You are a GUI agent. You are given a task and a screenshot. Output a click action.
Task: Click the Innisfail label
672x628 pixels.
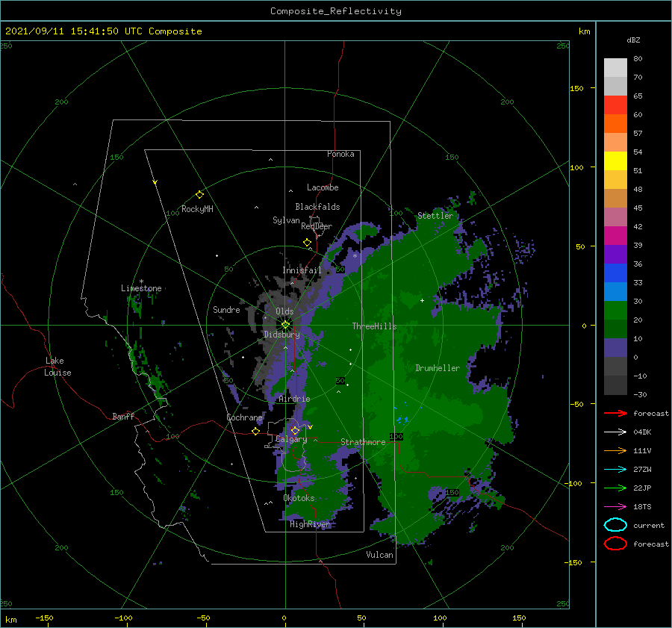pyautogui.click(x=302, y=270)
